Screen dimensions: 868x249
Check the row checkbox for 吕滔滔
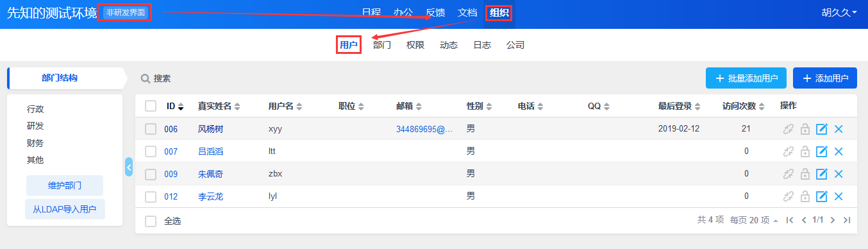[x=151, y=151]
